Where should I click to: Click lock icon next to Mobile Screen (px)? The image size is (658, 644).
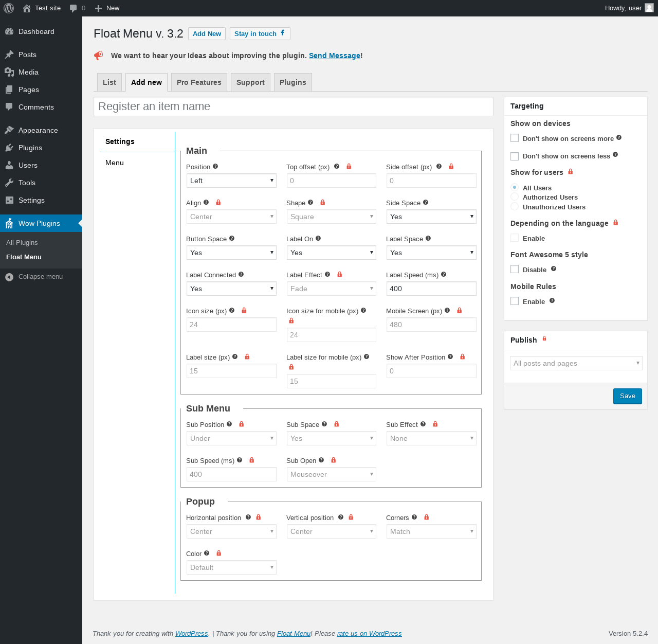point(460,310)
